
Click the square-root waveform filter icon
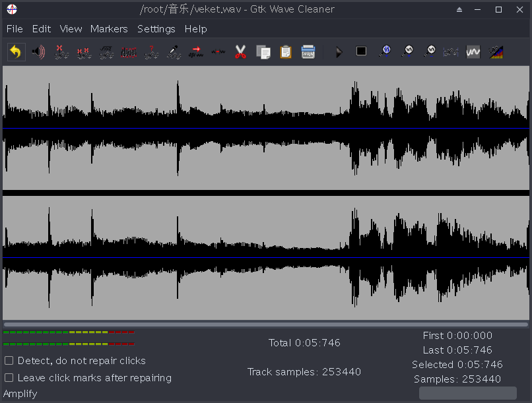(x=106, y=52)
